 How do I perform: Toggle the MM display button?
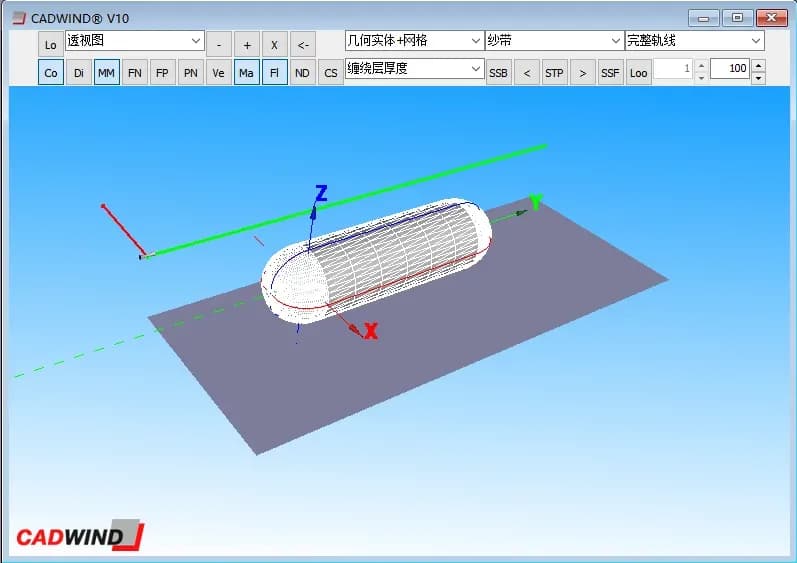(106, 73)
